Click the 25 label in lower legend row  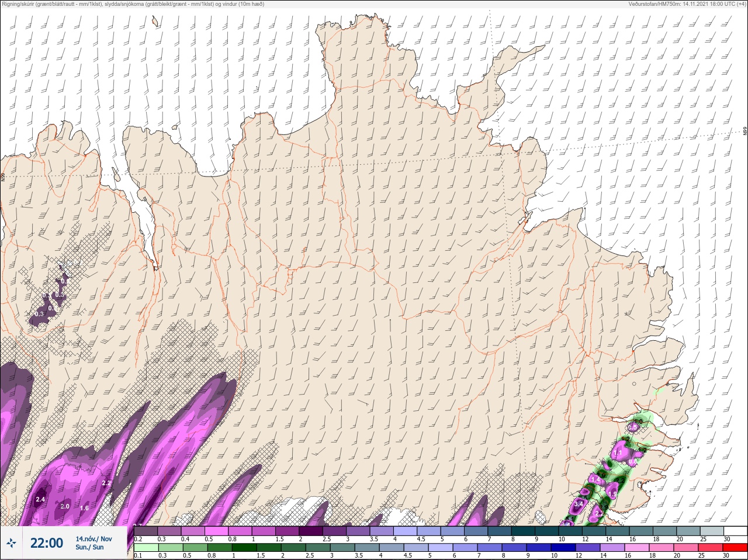pyautogui.click(x=702, y=556)
